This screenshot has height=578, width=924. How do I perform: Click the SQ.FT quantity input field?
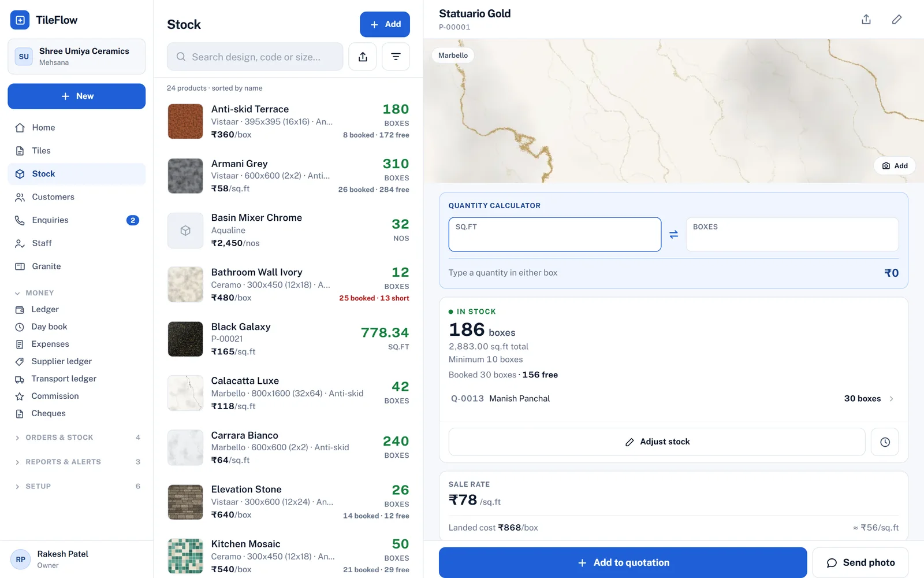coord(555,235)
